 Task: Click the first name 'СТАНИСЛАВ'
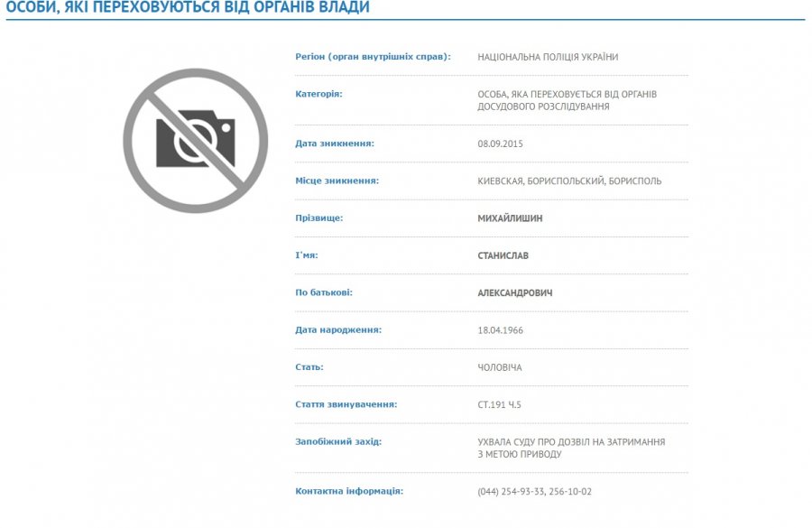[503, 255]
